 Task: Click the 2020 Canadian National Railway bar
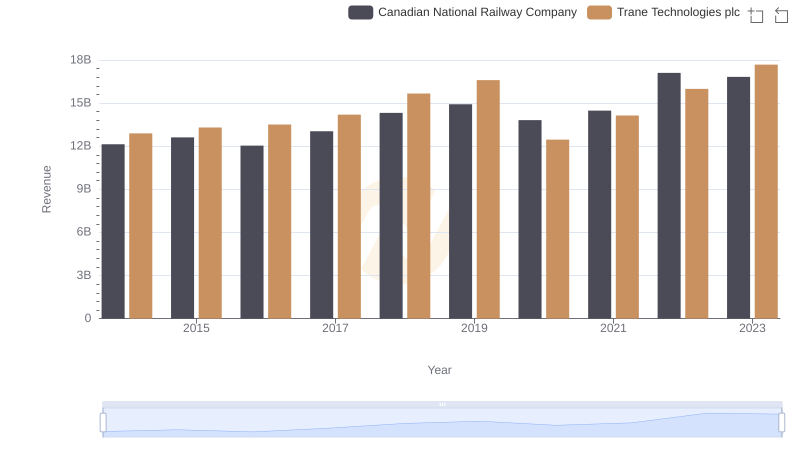[x=530, y=219]
